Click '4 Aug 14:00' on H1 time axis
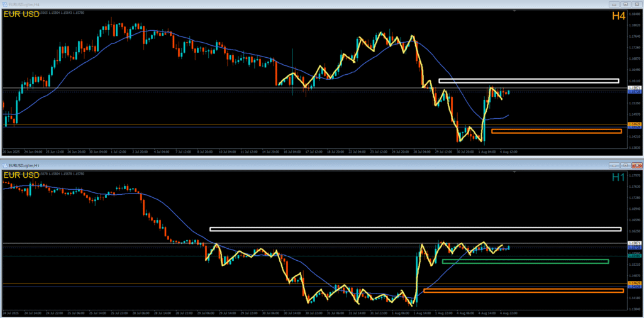The image size is (644, 318). (x=487, y=313)
